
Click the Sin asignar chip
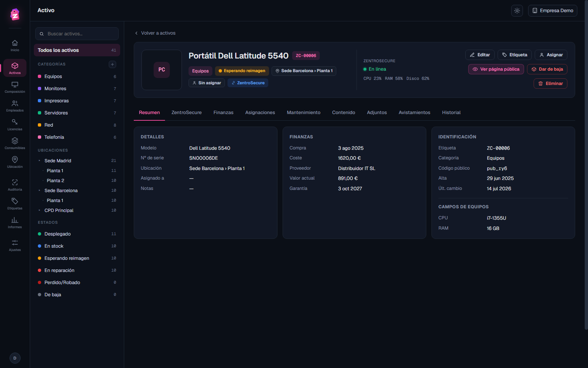[207, 83]
